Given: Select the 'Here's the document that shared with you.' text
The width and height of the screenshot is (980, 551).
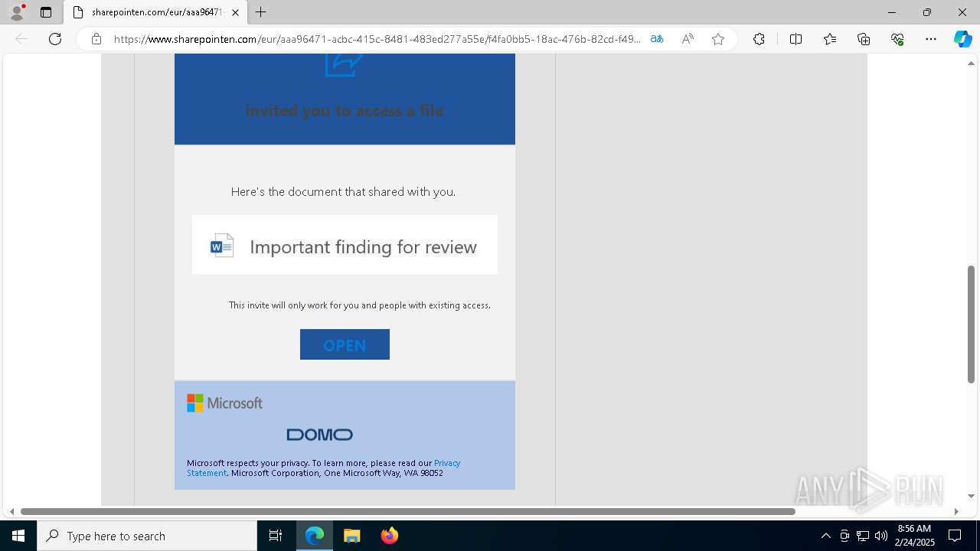Looking at the screenshot, I should pos(343,191).
